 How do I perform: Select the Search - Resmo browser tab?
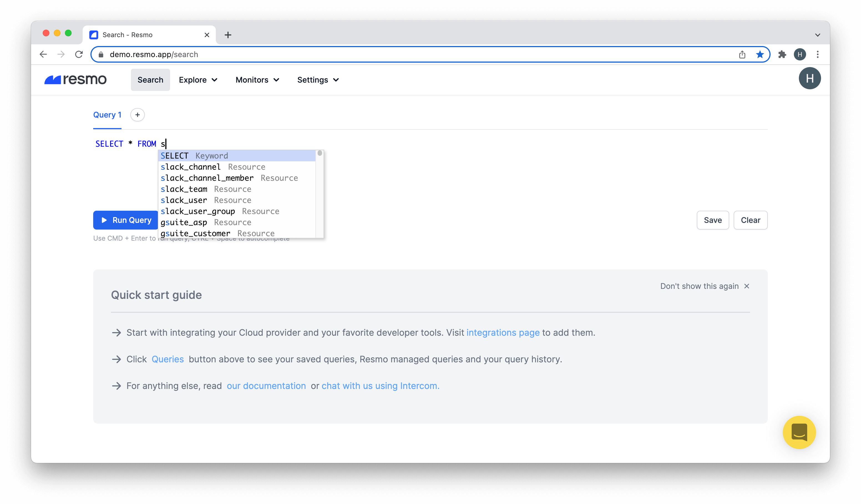coord(149,35)
